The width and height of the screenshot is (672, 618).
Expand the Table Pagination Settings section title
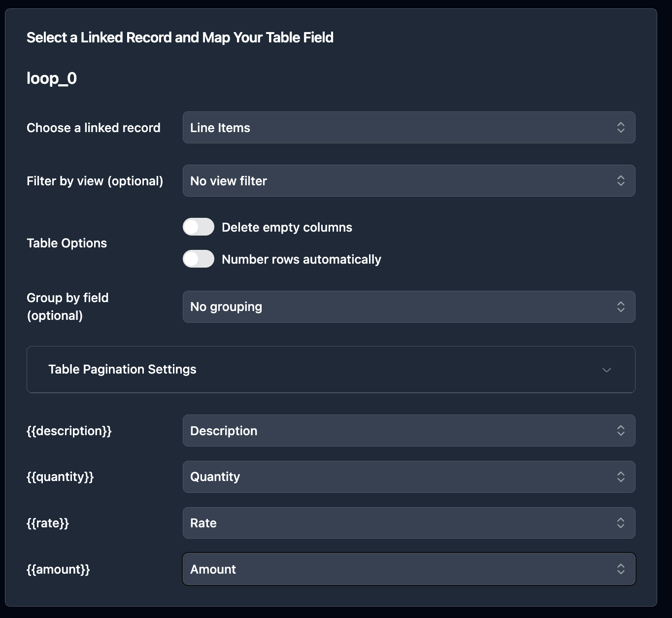pos(122,370)
